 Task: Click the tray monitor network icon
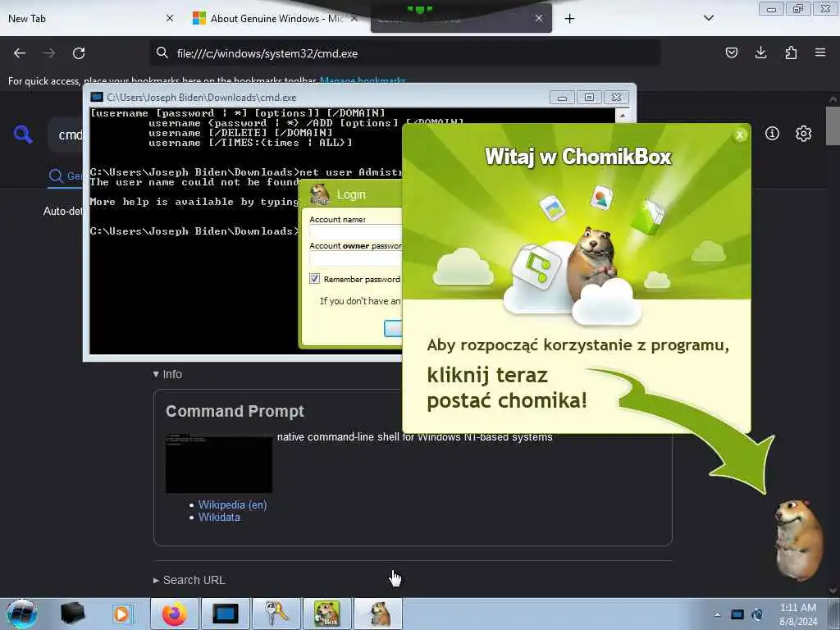point(737,614)
